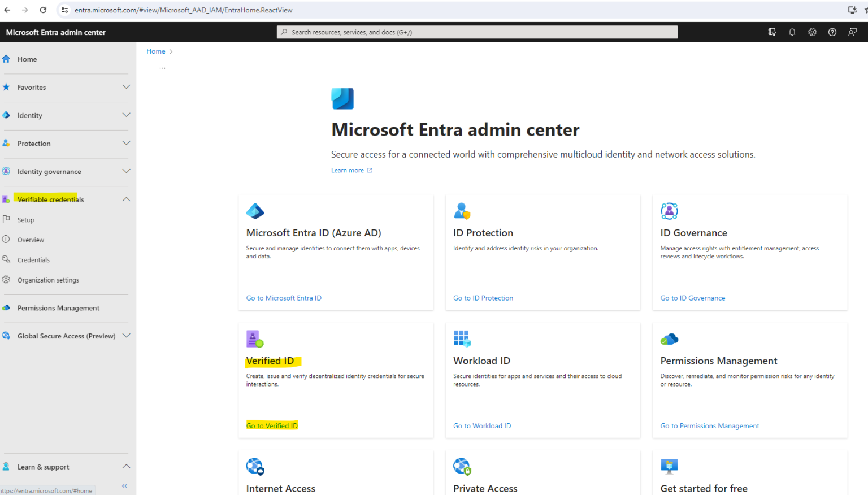
Task: Click the Permissions Management cloud icon in sidebar
Action: [x=6, y=308]
